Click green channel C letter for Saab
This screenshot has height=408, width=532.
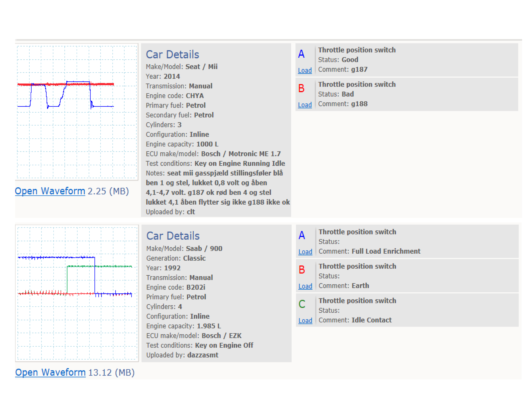coord(302,304)
